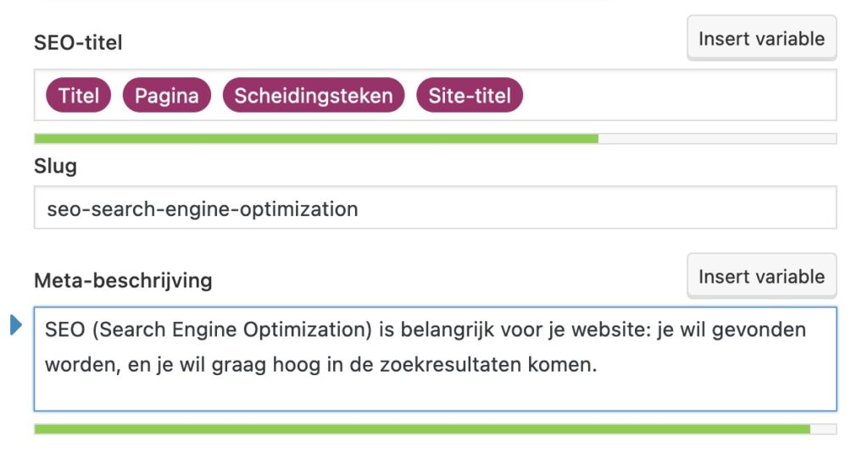Click the gray unfilled end of the SEO title bar
The image size is (868, 470).
point(717,139)
